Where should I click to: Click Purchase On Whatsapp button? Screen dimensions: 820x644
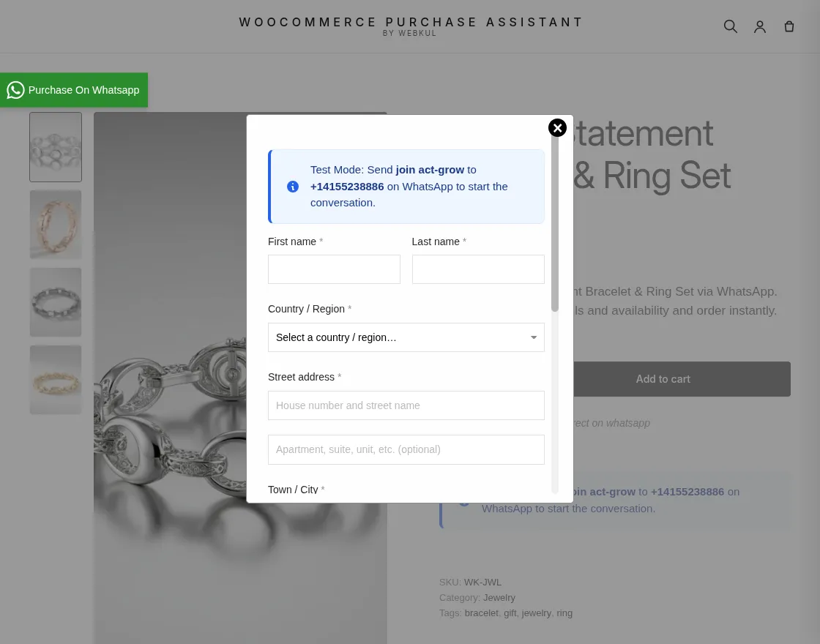pos(74,90)
